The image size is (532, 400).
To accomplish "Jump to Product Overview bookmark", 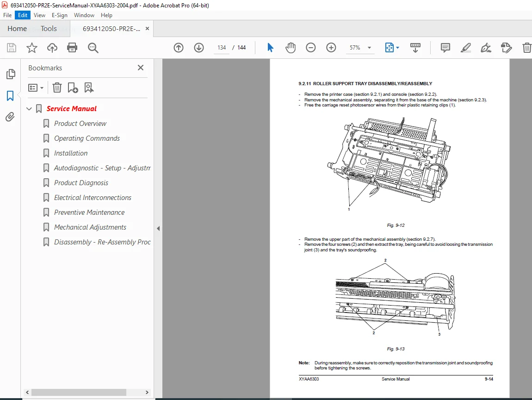I will pos(80,124).
